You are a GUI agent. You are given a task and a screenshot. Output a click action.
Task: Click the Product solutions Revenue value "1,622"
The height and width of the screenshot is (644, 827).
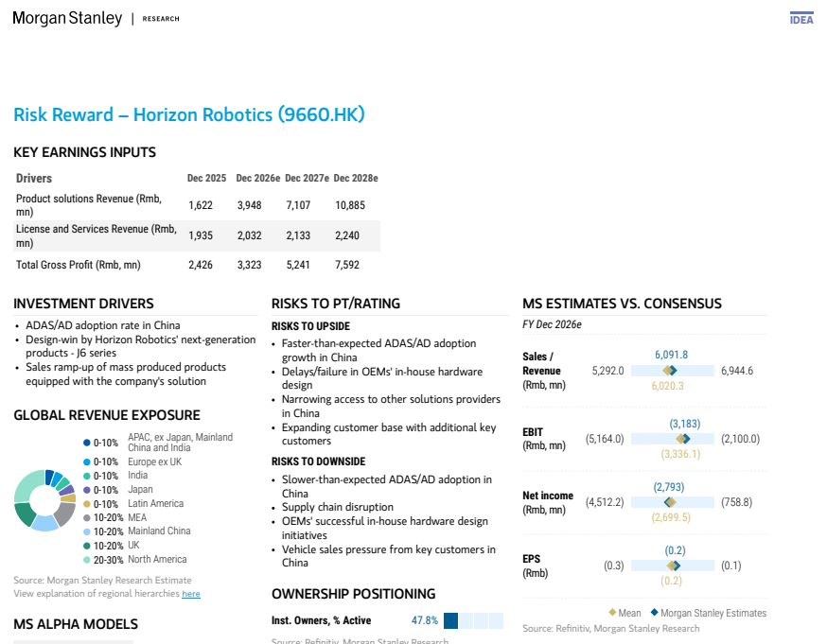tap(201, 205)
